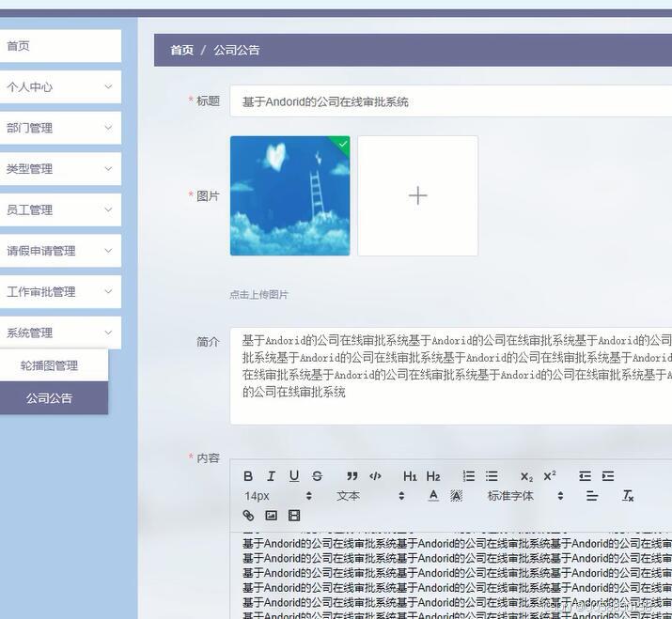The width and height of the screenshot is (672, 619).
Task: Insert a hyperlink in the editor
Action: tap(248, 516)
